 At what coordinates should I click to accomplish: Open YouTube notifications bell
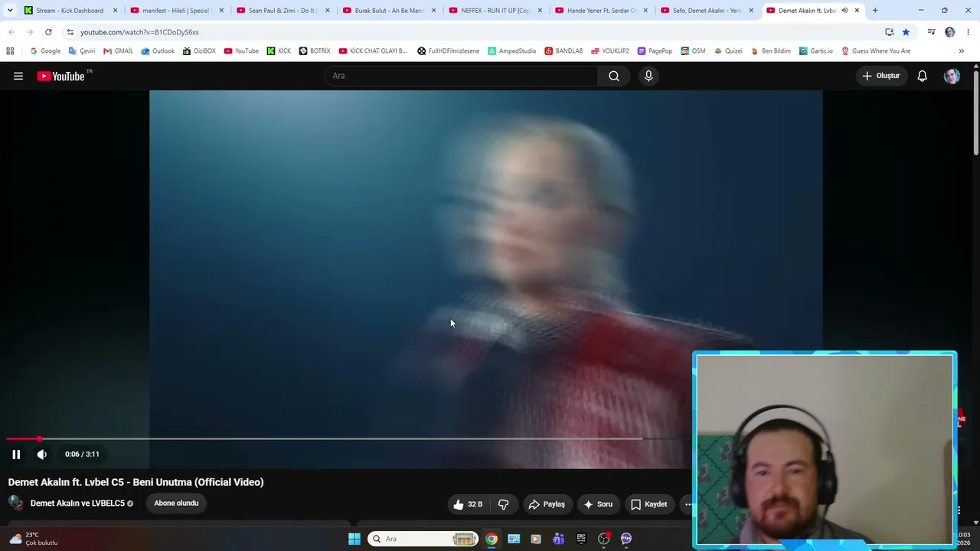coord(923,76)
